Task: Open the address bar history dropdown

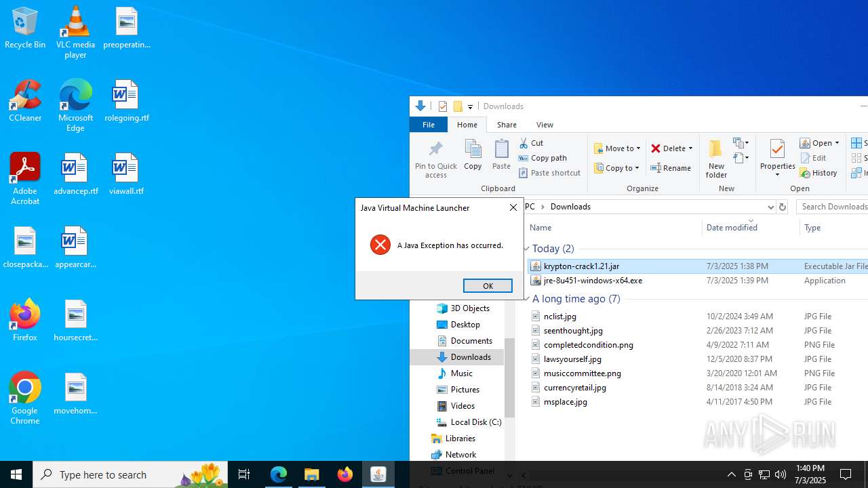Action: click(770, 207)
